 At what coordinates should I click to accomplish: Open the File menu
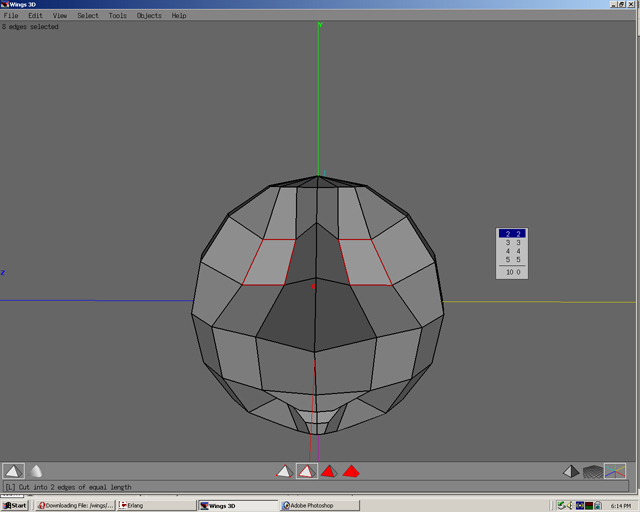point(11,16)
